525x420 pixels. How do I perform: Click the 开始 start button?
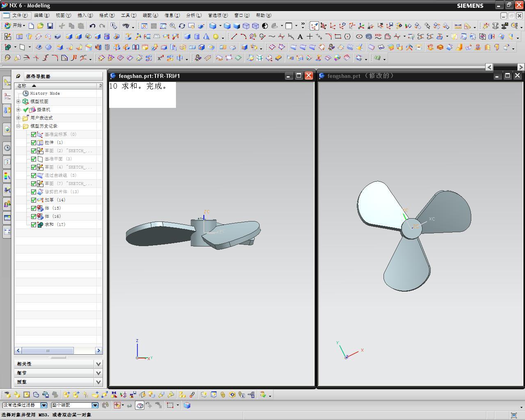(14, 26)
